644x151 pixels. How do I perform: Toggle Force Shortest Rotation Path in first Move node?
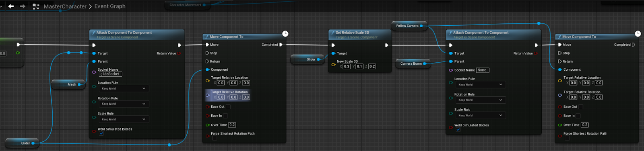point(215,138)
